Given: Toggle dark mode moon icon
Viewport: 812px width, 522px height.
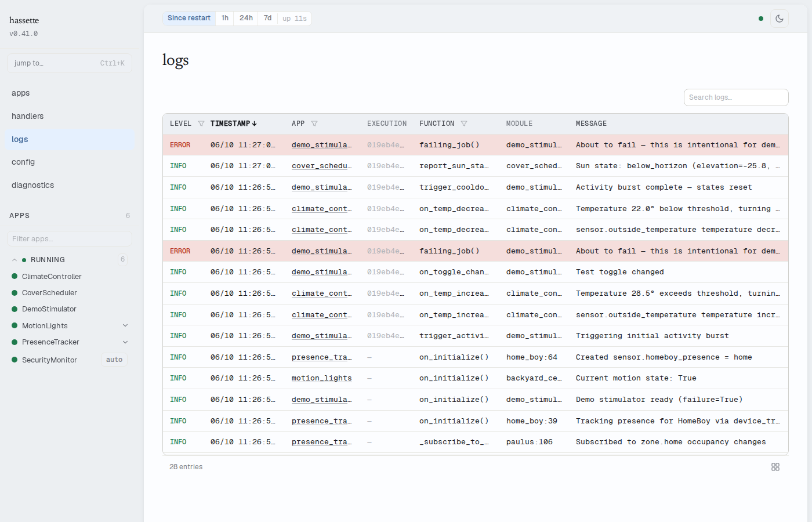Looking at the screenshot, I should coord(779,19).
